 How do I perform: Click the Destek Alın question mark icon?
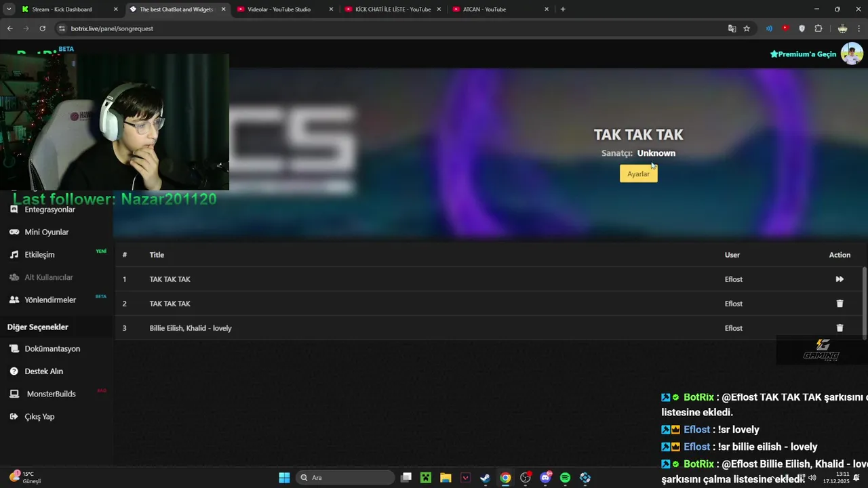pyautogui.click(x=14, y=371)
